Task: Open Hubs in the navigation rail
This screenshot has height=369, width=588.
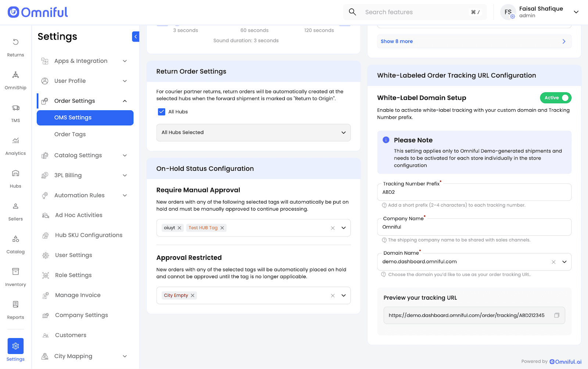Action: (15, 179)
